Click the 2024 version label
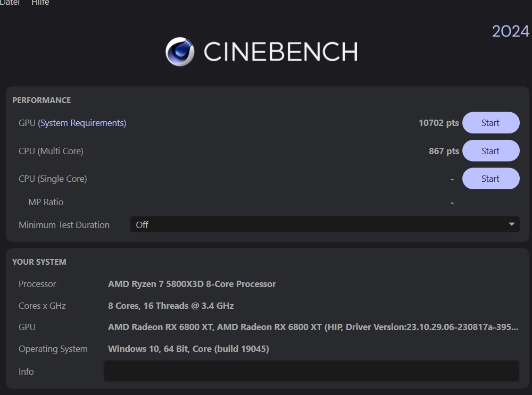Viewport: 532px width, 395px height. click(x=511, y=31)
